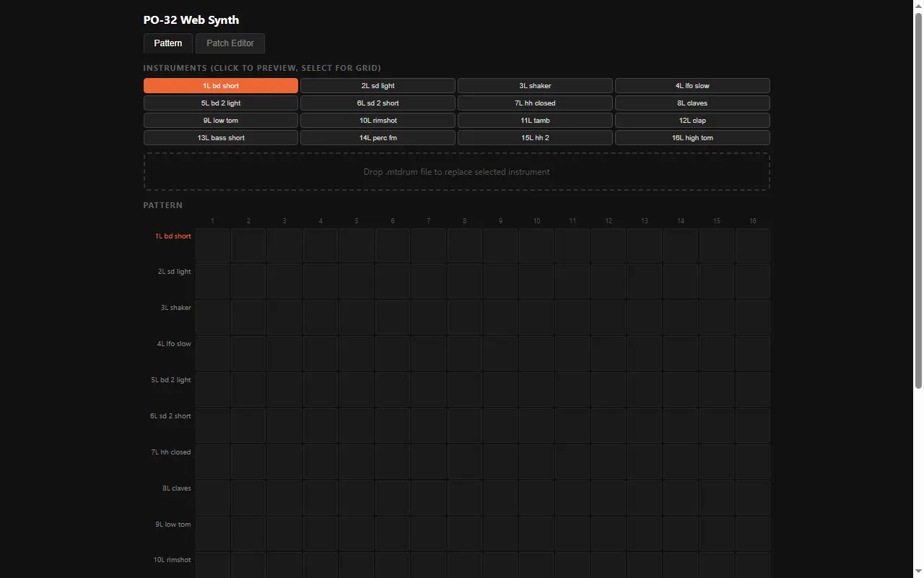Viewport: 924px width, 578px height.
Task: Preview the 10L rimshot instrument button
Action: pyautogui.click(x=378, y=121)
